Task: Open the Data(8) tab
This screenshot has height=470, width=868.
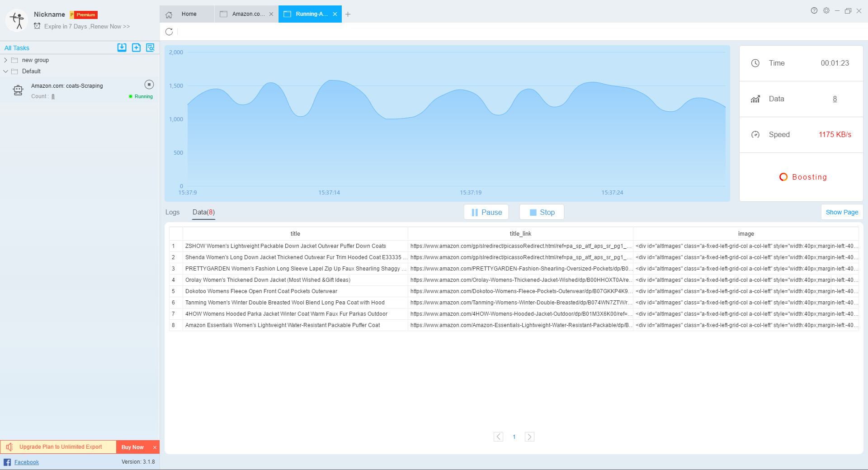Action: pyautogui.click(x=203, y=212)
